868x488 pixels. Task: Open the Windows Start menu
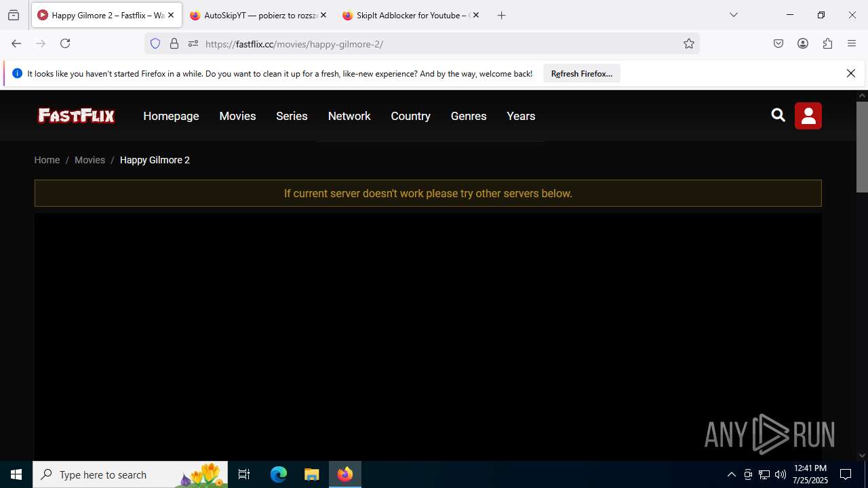point(16,474)
